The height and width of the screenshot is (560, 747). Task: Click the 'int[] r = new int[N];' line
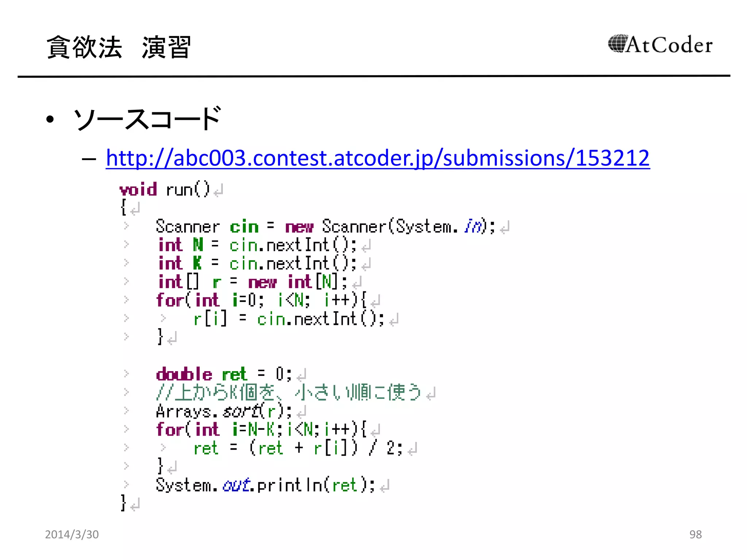pyautogui.click(x=252, y=282)
